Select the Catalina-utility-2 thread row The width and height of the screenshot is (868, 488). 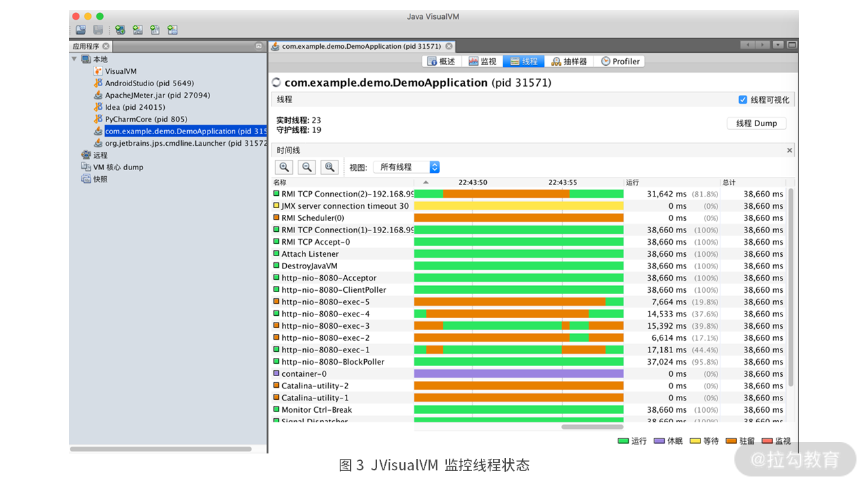tap(529, 386)
